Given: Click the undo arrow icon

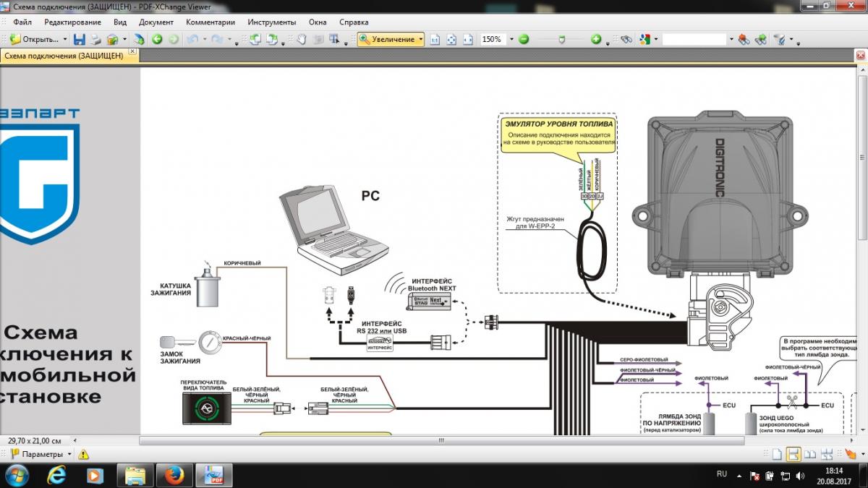Looking at the screenshot, I should [192, 39].
